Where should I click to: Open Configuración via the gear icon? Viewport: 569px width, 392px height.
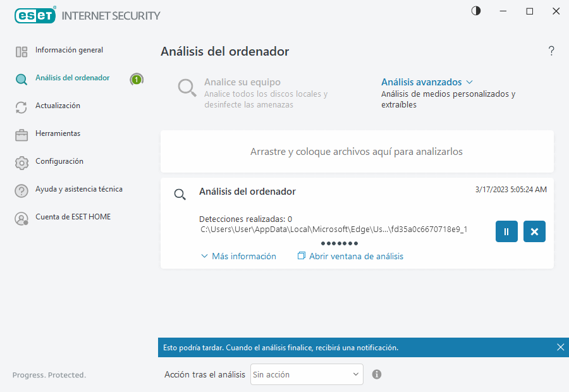click(21, 161)
